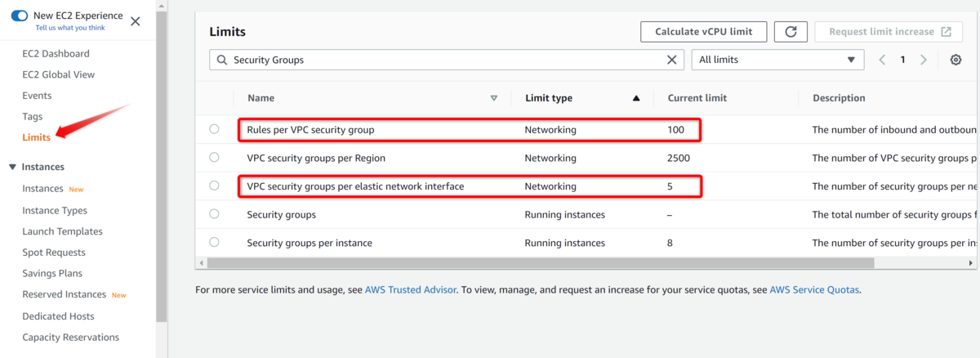Click the table scrollbar right arrow

972,263
